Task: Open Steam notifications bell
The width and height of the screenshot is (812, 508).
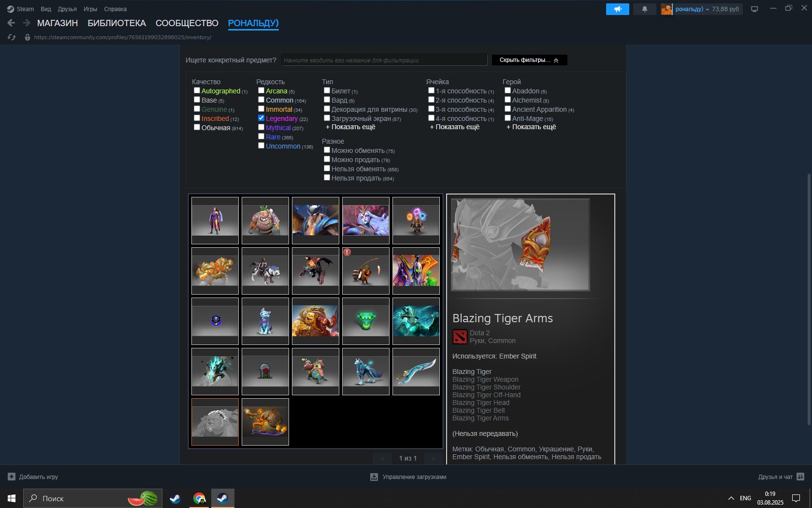Action: point(644,9)
